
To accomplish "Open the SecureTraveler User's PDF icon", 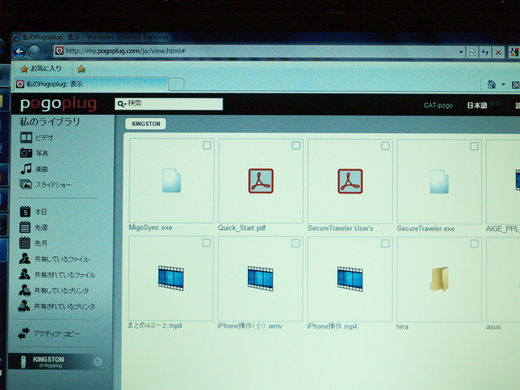I will (x=350, y=181).
